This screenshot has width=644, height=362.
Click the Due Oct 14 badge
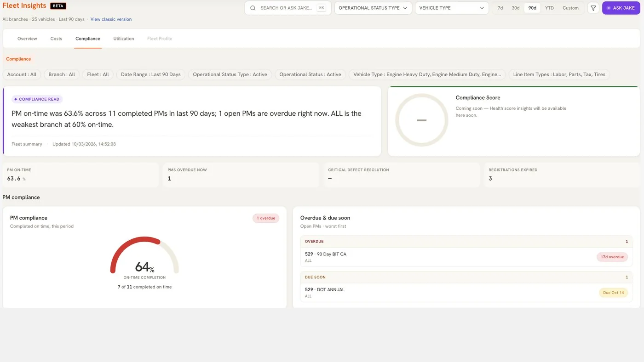click(x=614, y=293)
